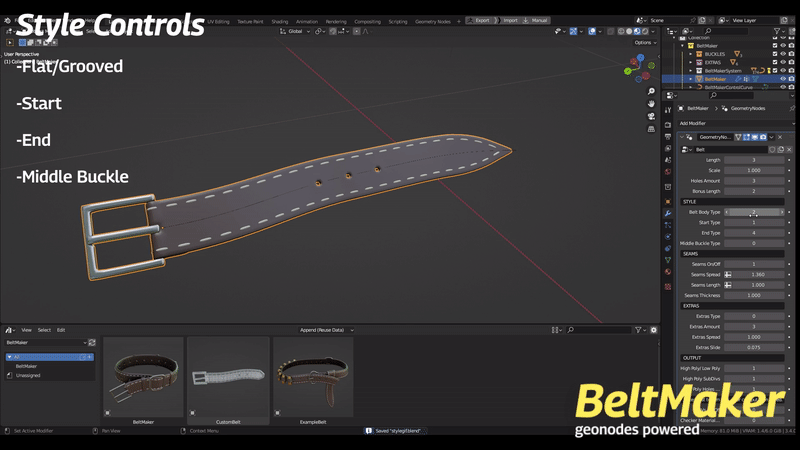Open the Add Modifier dropdown
Viewport: 800px width, 450px height.
[736, 123]
